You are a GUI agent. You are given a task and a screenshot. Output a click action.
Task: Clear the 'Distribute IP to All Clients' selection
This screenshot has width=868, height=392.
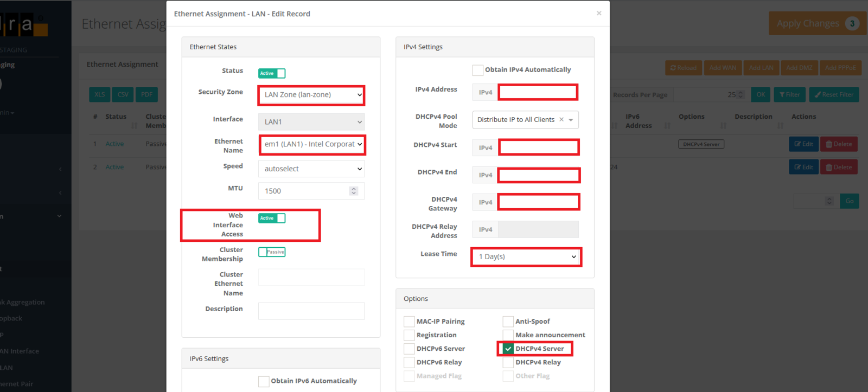pyautogui.click(x=561, y=120)
